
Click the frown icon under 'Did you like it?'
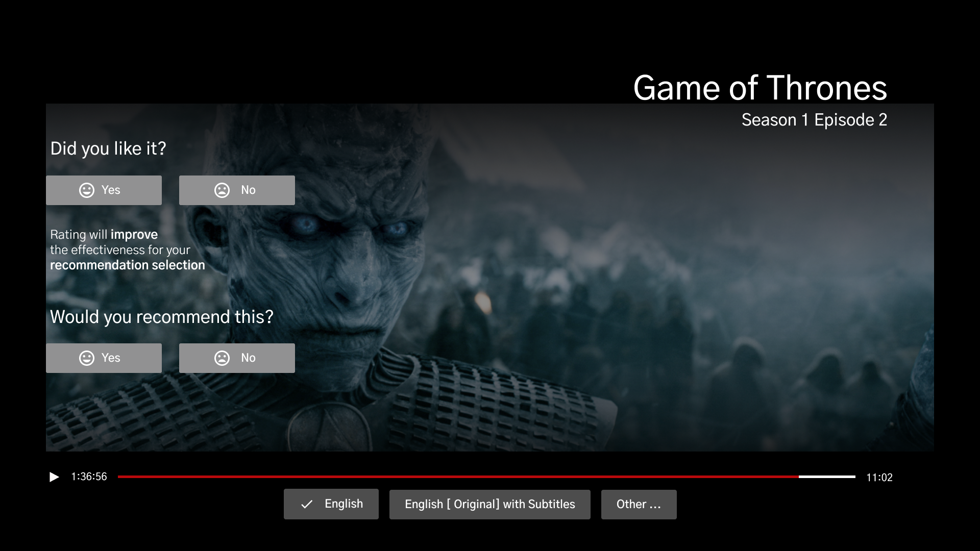[x=222, y=190]
